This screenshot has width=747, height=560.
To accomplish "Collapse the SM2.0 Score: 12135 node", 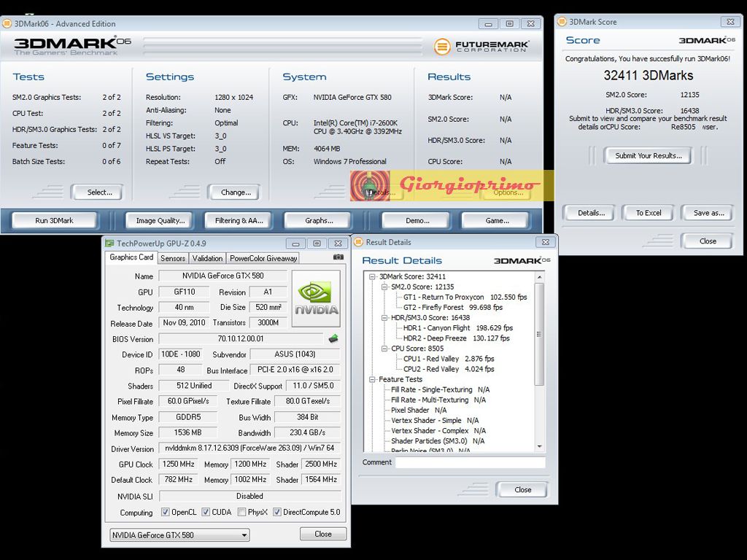I will [384, 287].
